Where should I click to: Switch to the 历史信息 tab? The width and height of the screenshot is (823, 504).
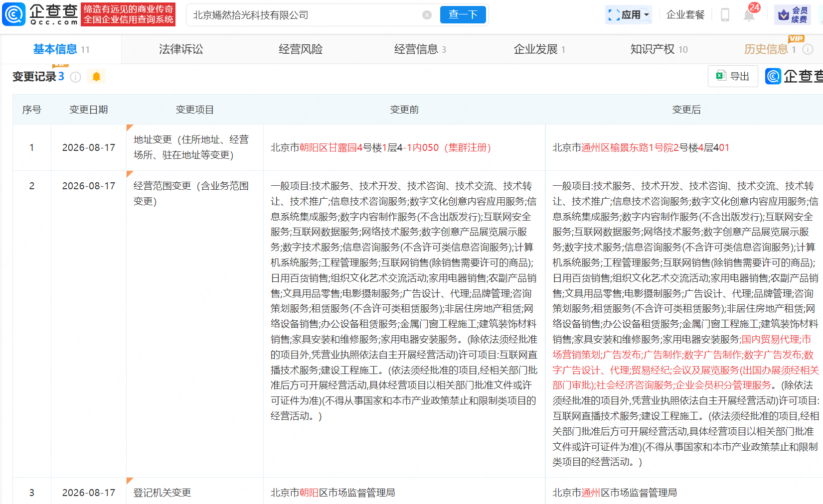coord(770,49)
